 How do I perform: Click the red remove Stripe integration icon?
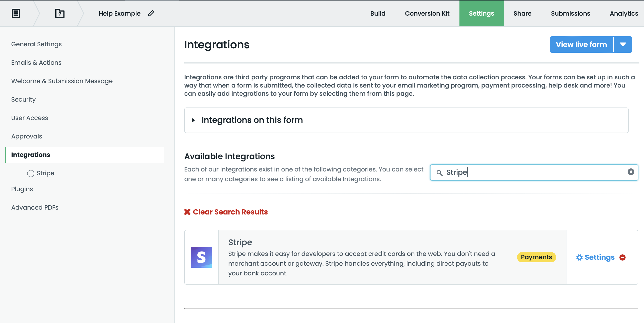coord(622,257)
